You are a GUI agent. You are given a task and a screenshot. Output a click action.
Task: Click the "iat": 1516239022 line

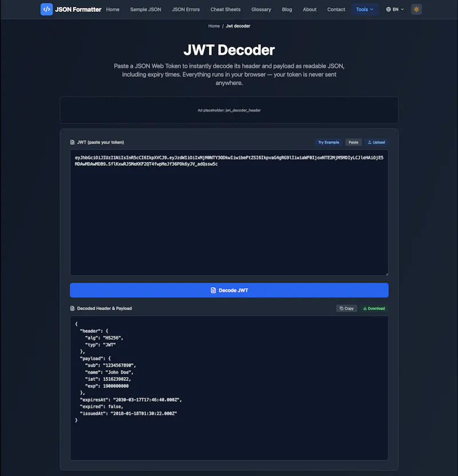(108, 379)
